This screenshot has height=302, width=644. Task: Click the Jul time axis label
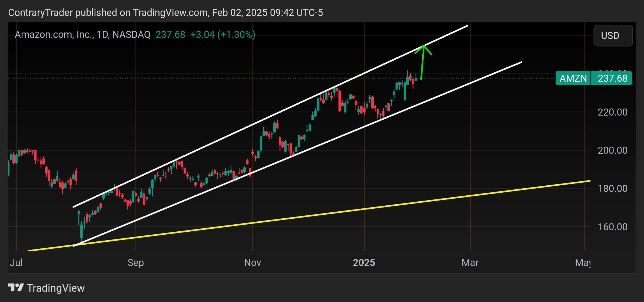pos(16,262)
